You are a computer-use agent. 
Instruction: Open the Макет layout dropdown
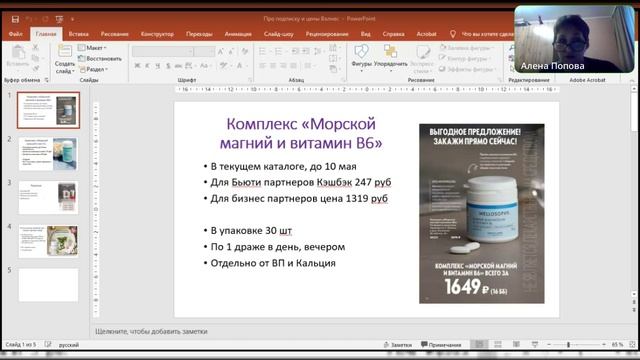pyautogui.click(x=92, y=48)
